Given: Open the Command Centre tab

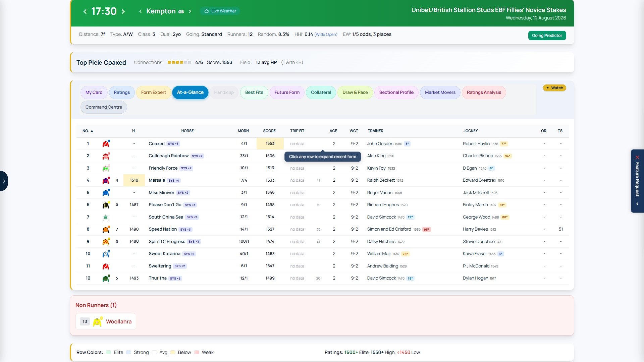Looking at the screenshot, I should [104, 107].
